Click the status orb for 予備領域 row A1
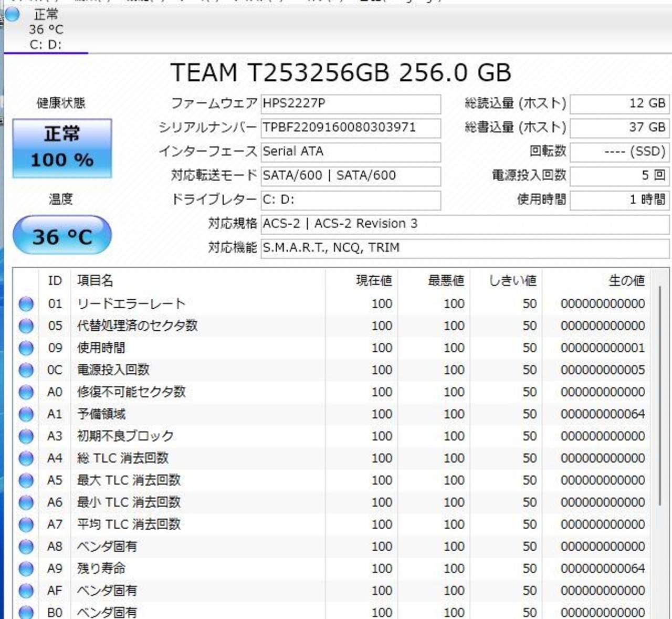The width and height of the screenshot is (672, 619). (26, 414)
